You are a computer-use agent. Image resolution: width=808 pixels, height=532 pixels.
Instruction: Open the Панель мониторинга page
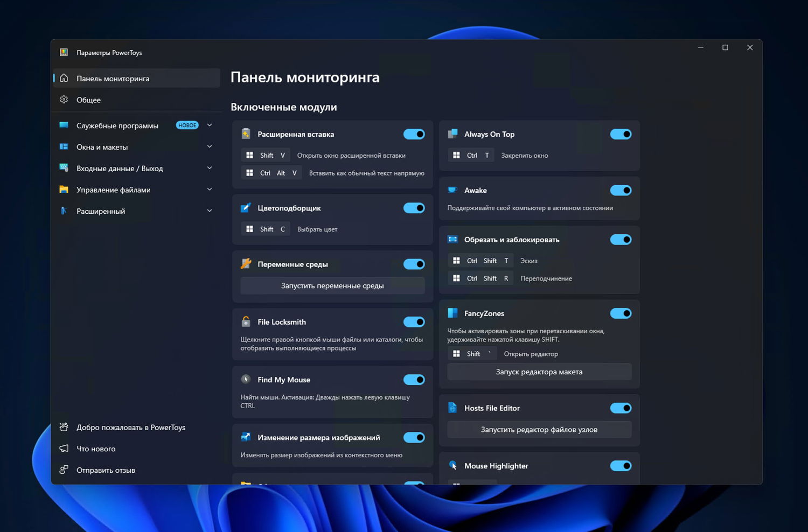137,78
